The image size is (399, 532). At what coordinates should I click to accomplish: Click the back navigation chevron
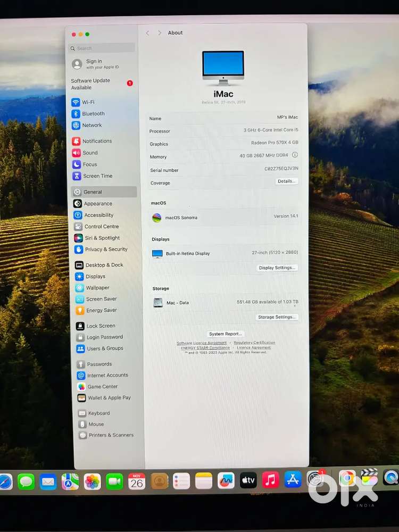148,33
